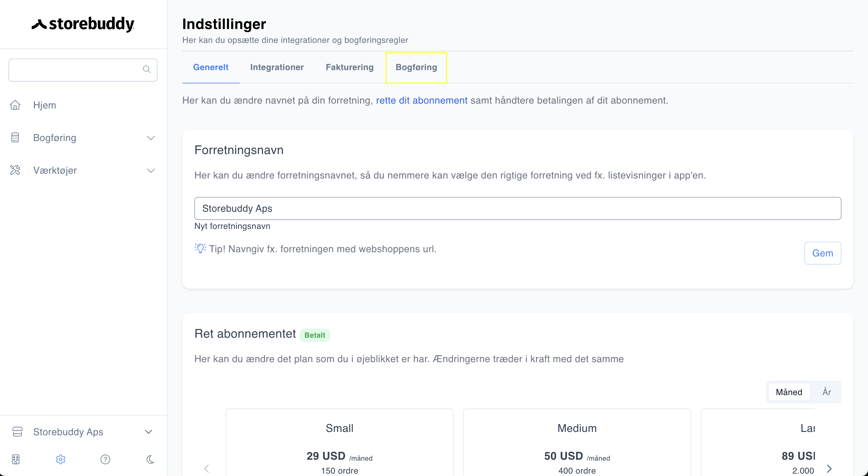The height and width of the screenshot is (476, 868).
Task: Click the '50 USD' price text
Action: click(563, 456)
